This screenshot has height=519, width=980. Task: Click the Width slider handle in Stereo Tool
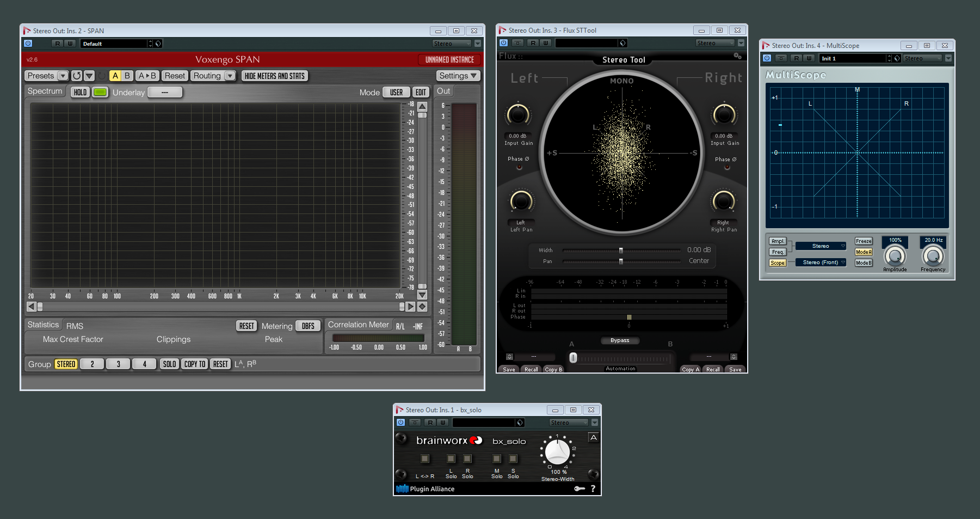(x=621, y=251)
